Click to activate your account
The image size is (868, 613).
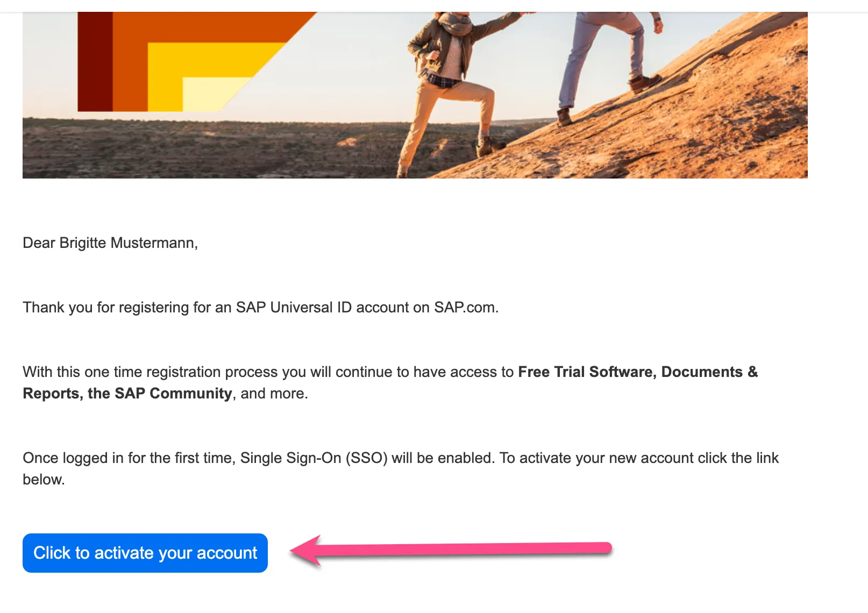coord(144,553)
